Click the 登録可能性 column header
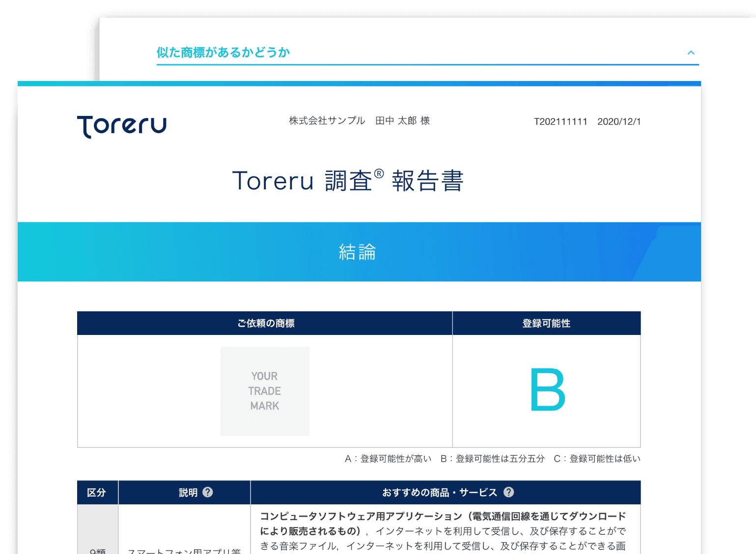This screenshot has height=554, width=756. (546, 323)
